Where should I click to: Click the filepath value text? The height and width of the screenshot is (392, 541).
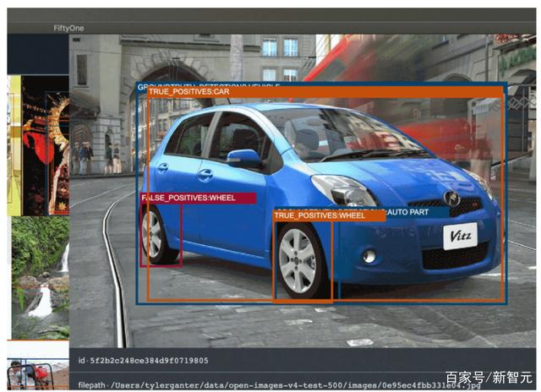[297, 385]
